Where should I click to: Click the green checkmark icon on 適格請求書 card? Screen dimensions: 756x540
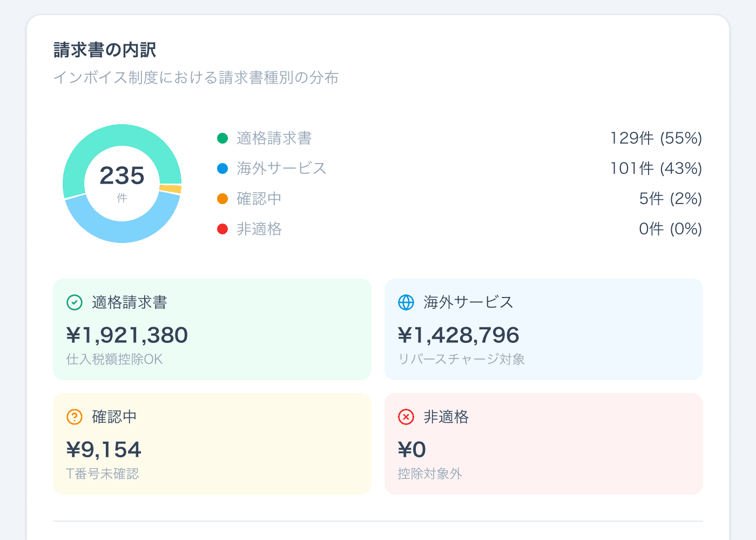click(75, 302)
